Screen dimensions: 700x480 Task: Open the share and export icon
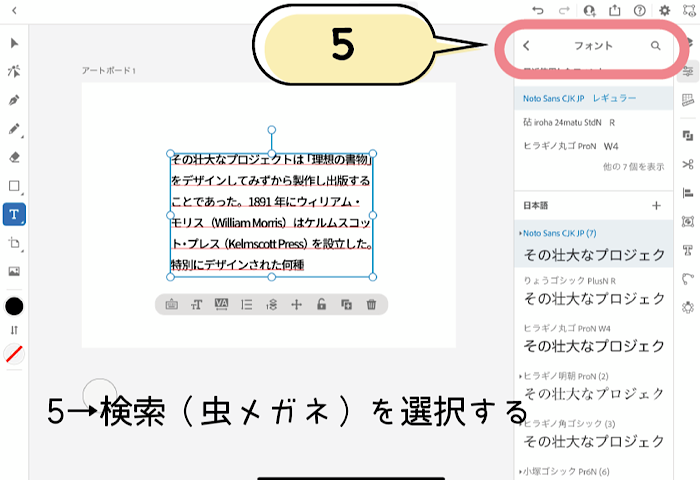pos(615,10)
